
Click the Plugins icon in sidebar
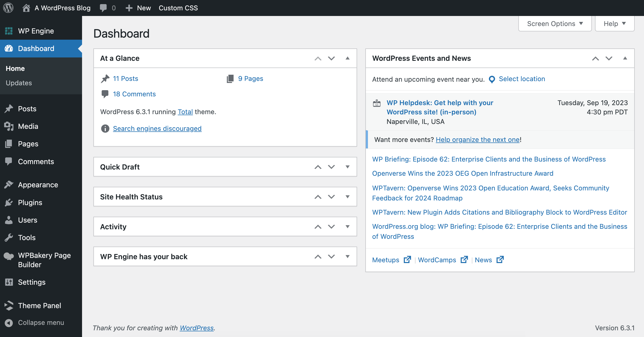(x=9, y=203)
